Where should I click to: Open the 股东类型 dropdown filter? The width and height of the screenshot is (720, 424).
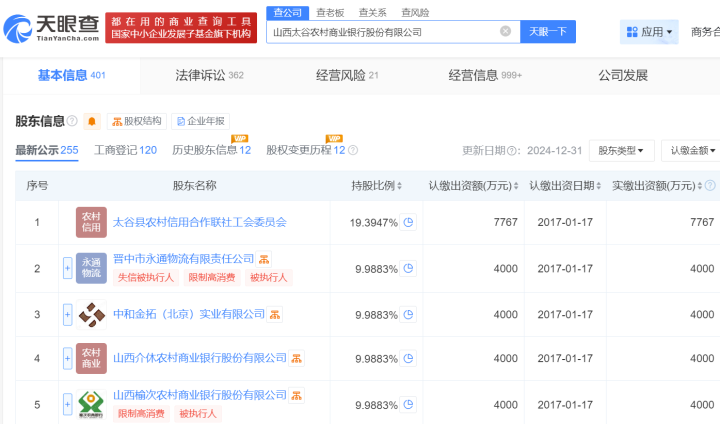622,150
